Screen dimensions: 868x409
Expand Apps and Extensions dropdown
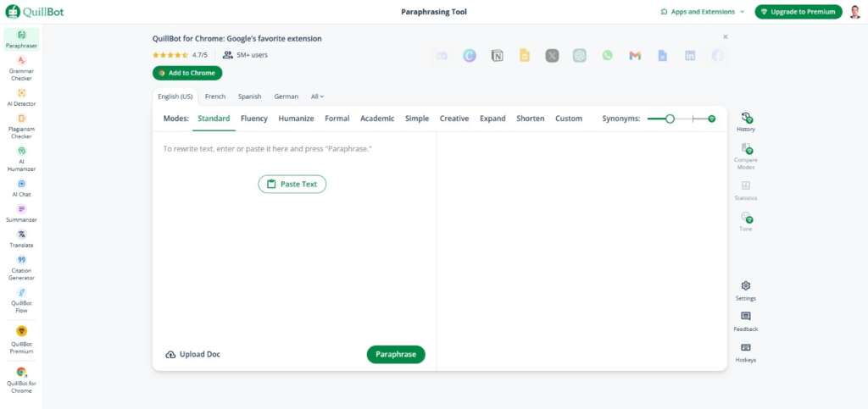tap(703, 12)
